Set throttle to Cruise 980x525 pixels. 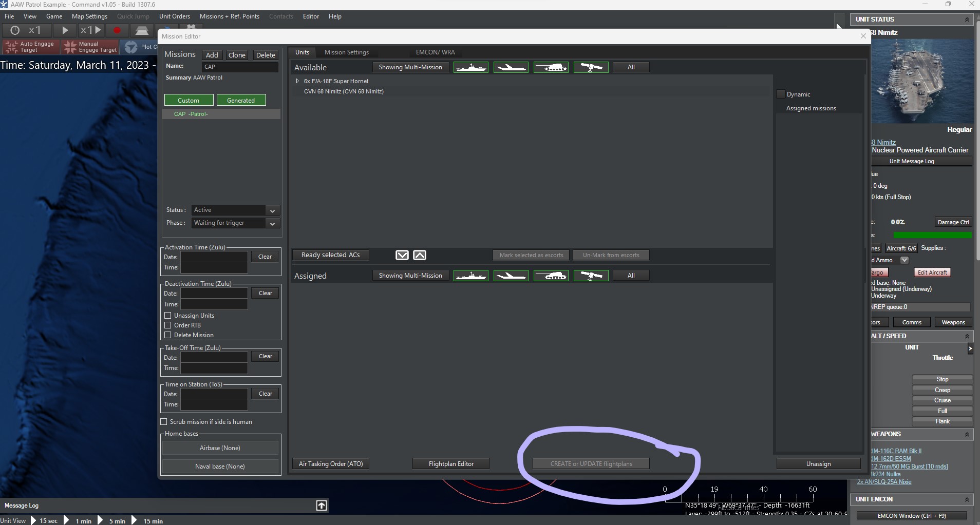pyautogui.click(x=943, y=400)
